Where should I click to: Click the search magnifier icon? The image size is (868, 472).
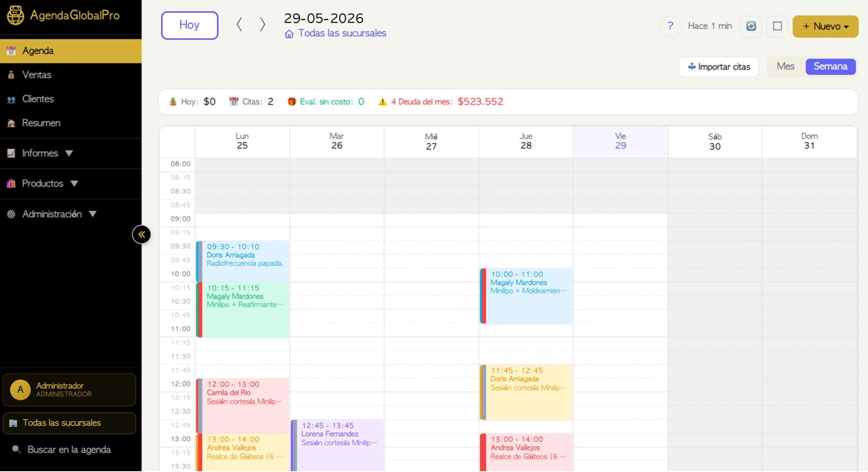16,450
